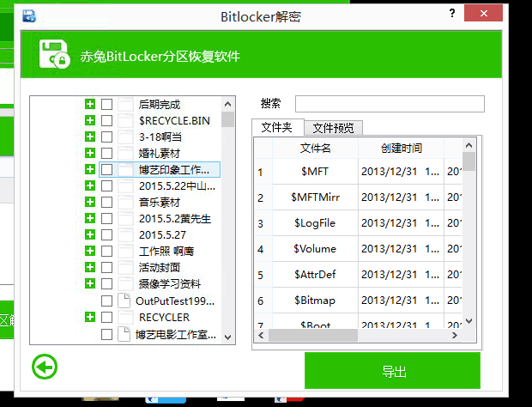Tick the 3-18啊当 checkbox

point(107,137)
